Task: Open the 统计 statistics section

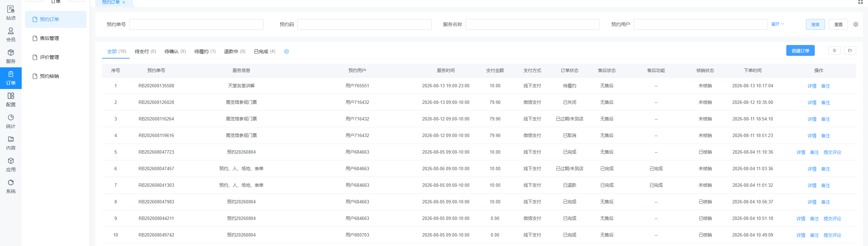Action: [11, 121]
